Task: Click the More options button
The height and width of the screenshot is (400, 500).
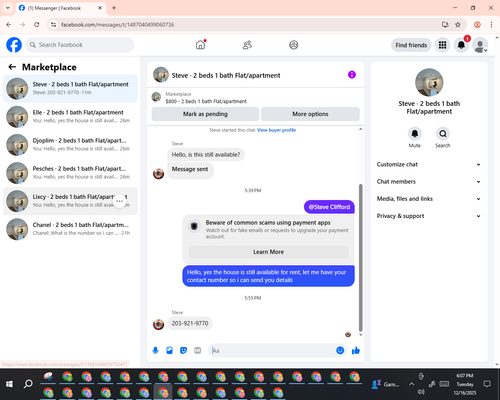Action: [x=310, y=114]
